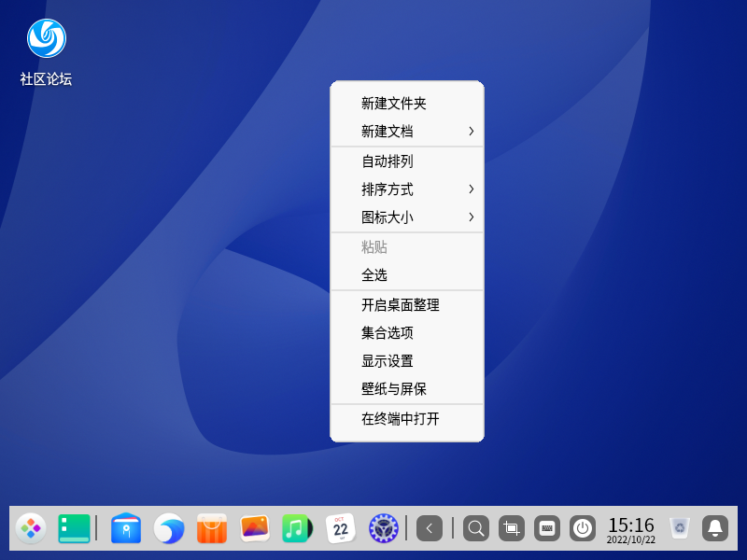The width and height of the screenshot is (747, 560).
Task: Open 集合选项 from the context menu
Action: pyautogui.click(x=407, y=333)
